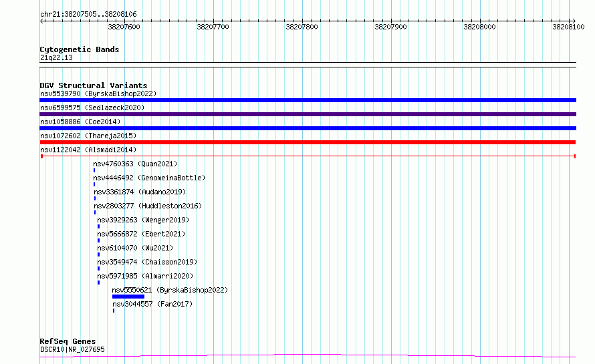Open variant nsv6104070 (Wu2021) label
The image size is (595, 364).
[135, 248]
